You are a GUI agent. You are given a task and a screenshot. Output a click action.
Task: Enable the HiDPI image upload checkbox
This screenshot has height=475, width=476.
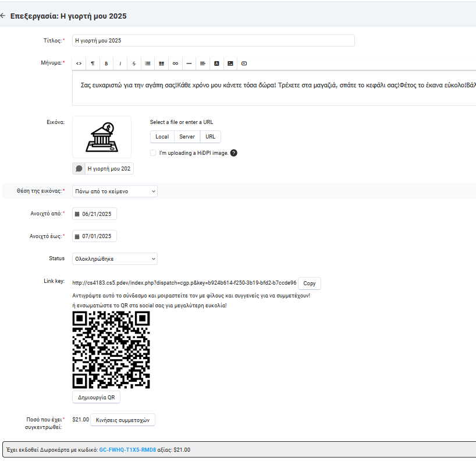pos(153,153)
